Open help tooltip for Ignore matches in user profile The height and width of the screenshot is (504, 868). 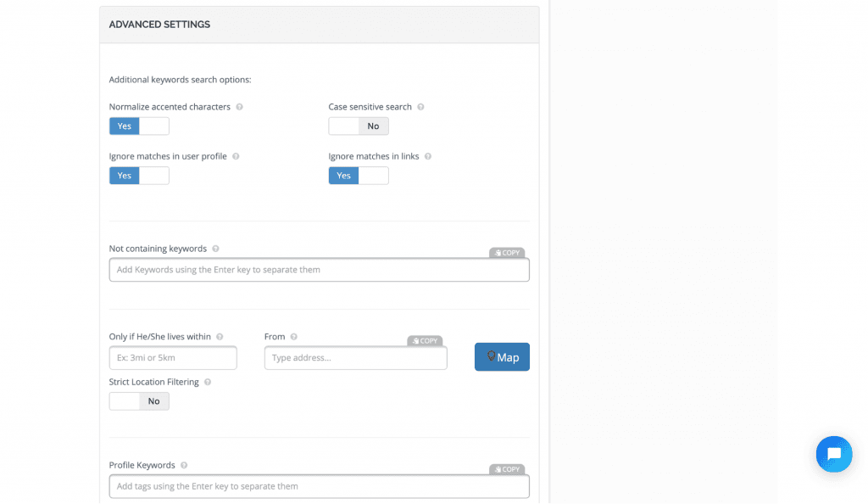tap(236, 156)
